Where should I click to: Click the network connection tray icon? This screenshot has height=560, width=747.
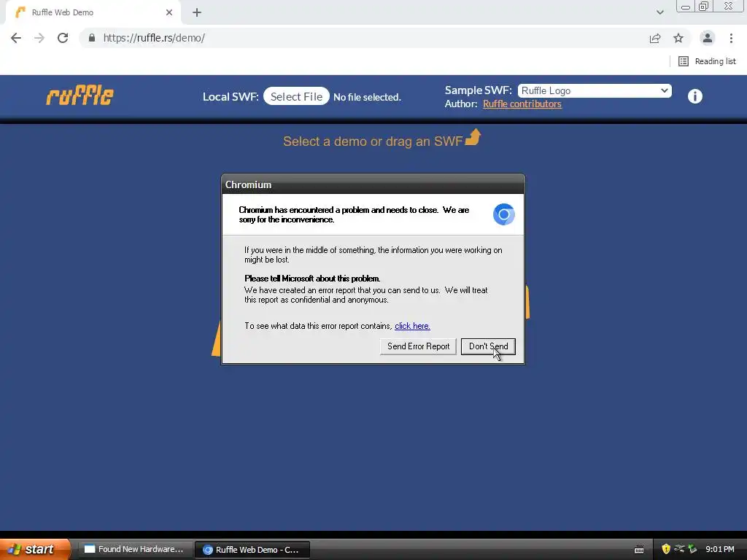pyautogui.click(x=679, y=549)
